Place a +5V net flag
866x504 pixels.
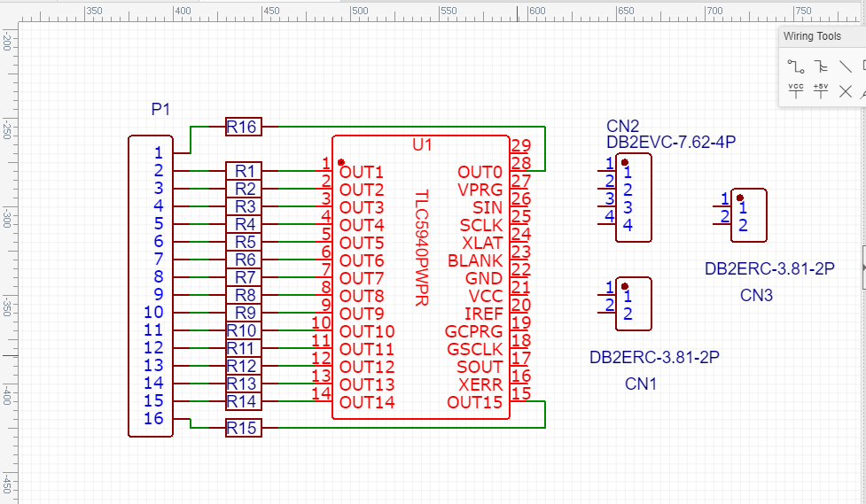click(821, 91)
